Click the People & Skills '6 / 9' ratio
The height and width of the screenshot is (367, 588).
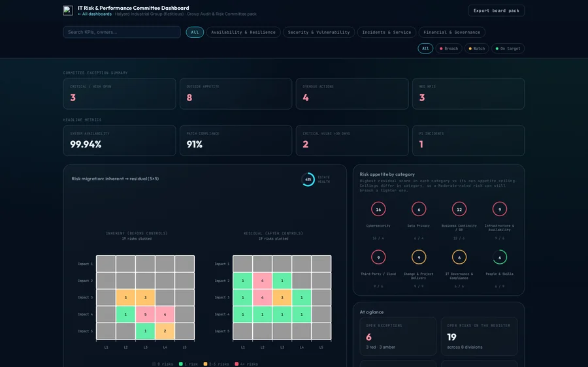[500, 287]
